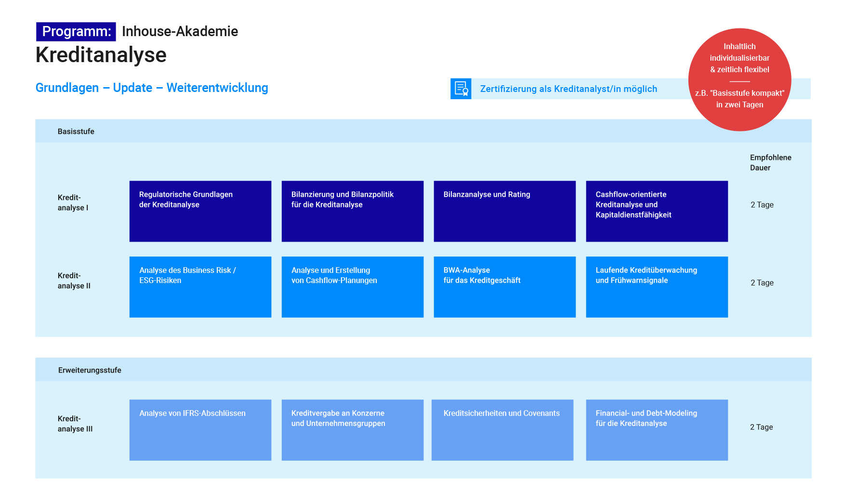Click 'Analyse von IFRS-Abschlüssen' tile

click(200, 429)
